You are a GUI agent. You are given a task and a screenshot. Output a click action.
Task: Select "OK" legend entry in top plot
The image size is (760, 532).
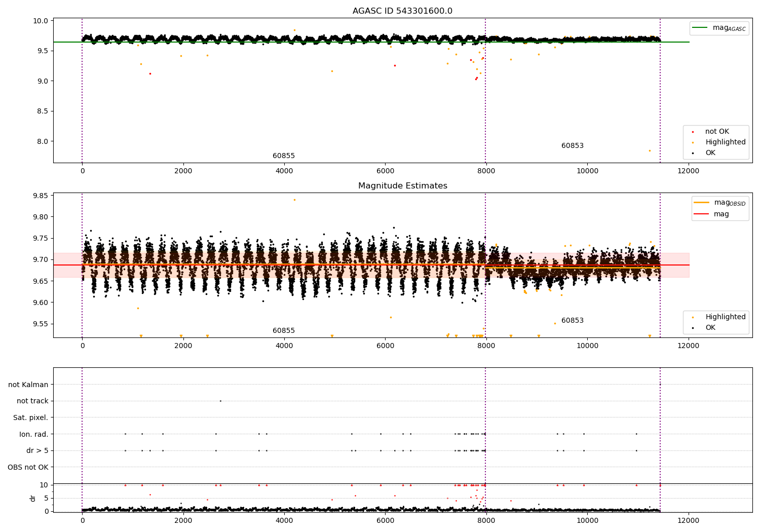[x=710, y=153]
